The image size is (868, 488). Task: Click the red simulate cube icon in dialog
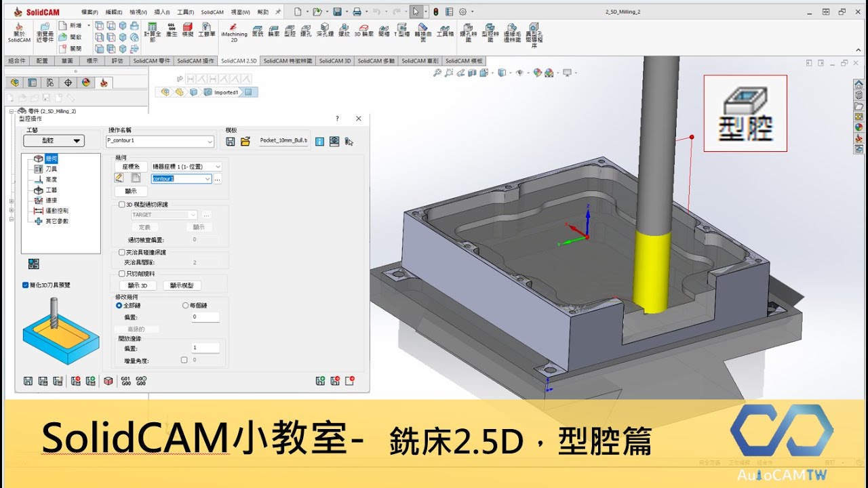click(108, 381)
